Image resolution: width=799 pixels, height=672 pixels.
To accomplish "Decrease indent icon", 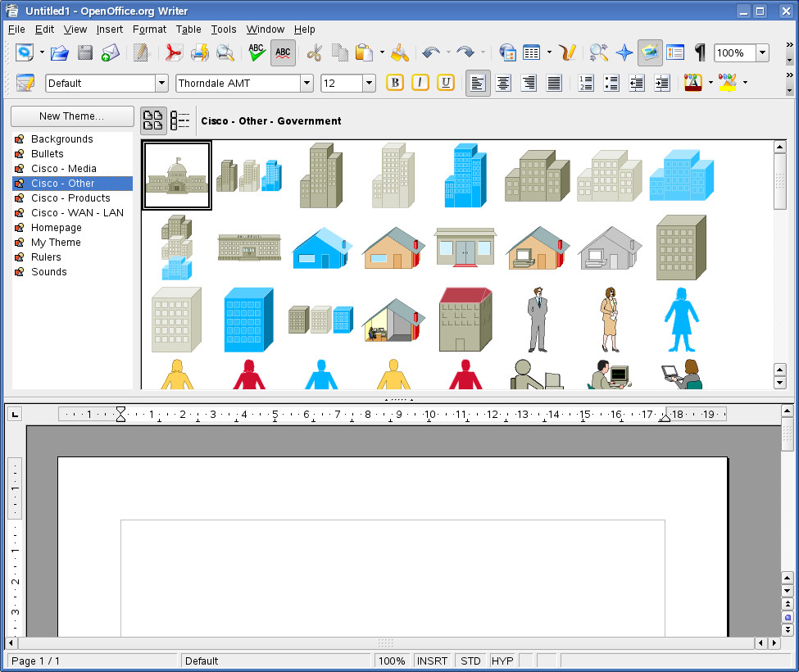I will [x=637, y=83].
